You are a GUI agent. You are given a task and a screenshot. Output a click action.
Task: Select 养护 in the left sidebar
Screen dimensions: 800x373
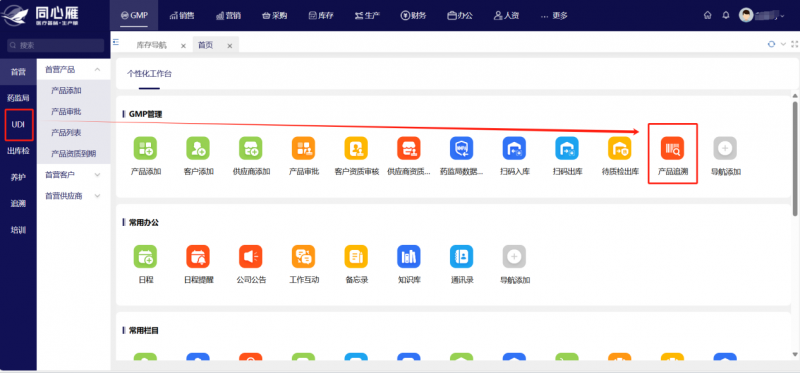(x=18, y=177)
